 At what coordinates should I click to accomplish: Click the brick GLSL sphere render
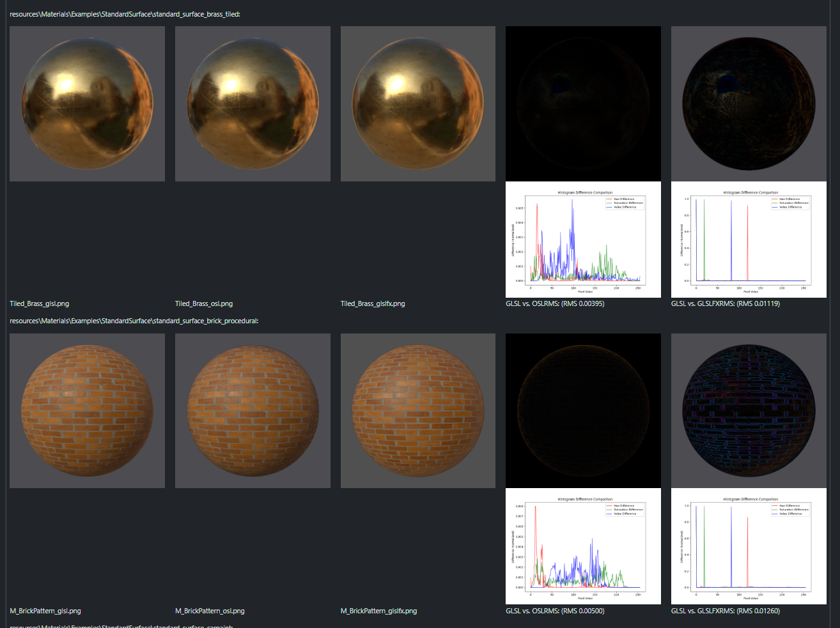pos(87,410)
